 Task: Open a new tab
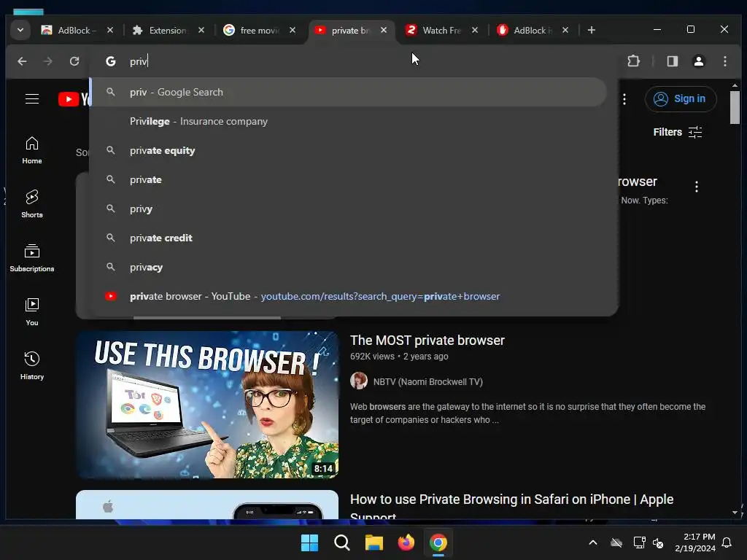(591, 30)
